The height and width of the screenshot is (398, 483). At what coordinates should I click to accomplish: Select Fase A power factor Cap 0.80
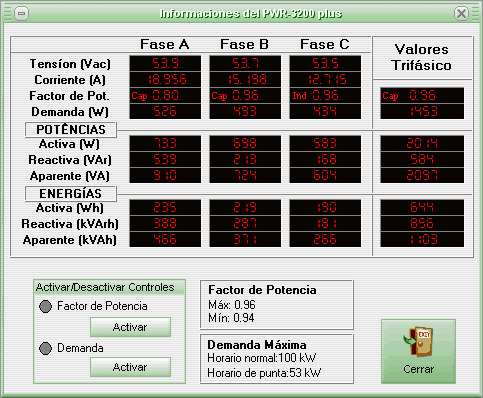click(165, 95)
